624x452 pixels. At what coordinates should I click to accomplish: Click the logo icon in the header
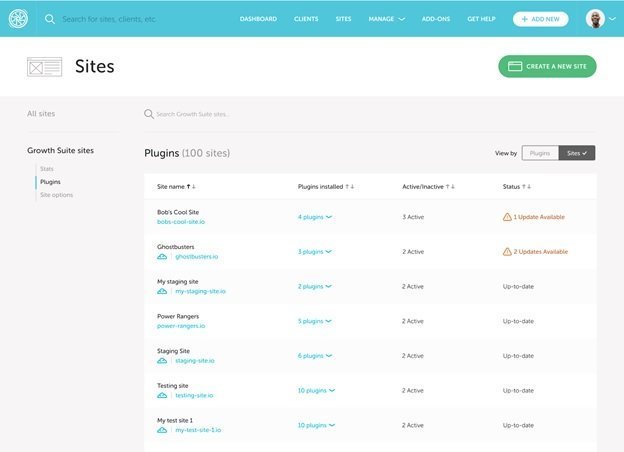(x=18, y=19)
